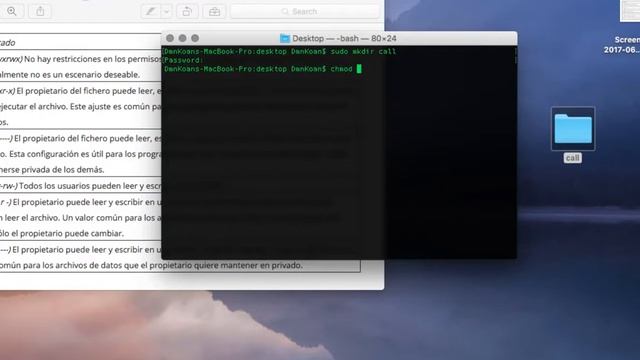Screen dimensions: 640x360
Task: Click the green cursor block in Terminal
Action: [x=359, y=69]
